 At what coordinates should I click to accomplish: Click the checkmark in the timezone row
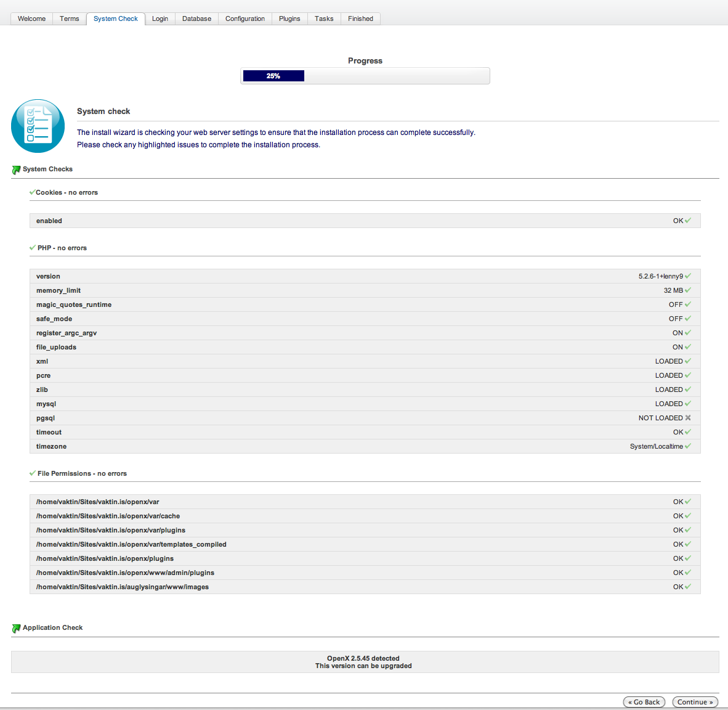tap(688, 446)
